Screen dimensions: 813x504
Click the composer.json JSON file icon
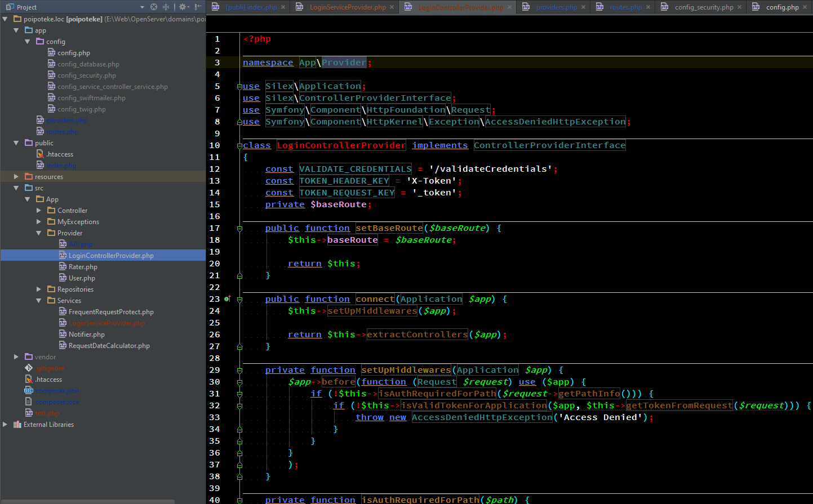coord(29,390)
